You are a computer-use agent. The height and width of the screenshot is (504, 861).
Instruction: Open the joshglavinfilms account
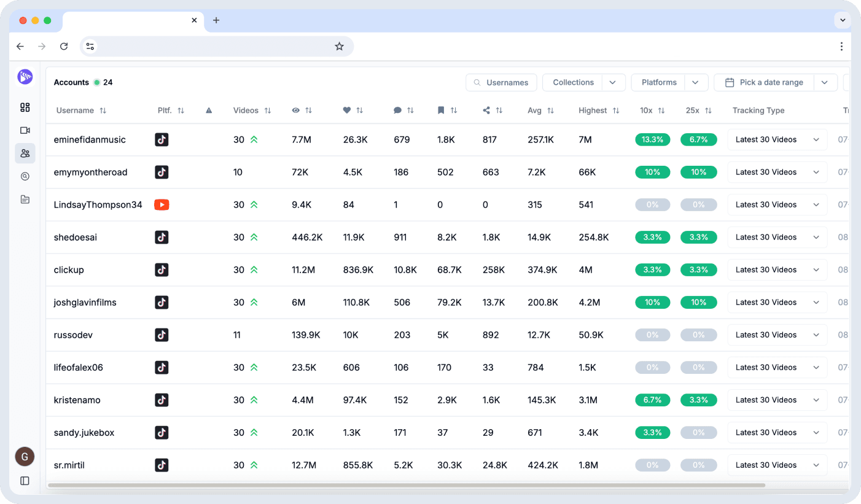[x=85, y=302]
